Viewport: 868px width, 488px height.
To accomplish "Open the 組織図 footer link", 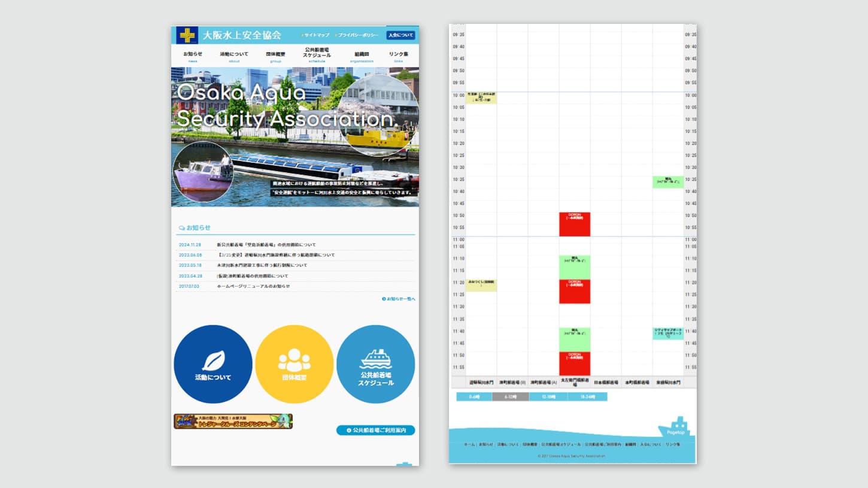I will (x=630, y=444).
